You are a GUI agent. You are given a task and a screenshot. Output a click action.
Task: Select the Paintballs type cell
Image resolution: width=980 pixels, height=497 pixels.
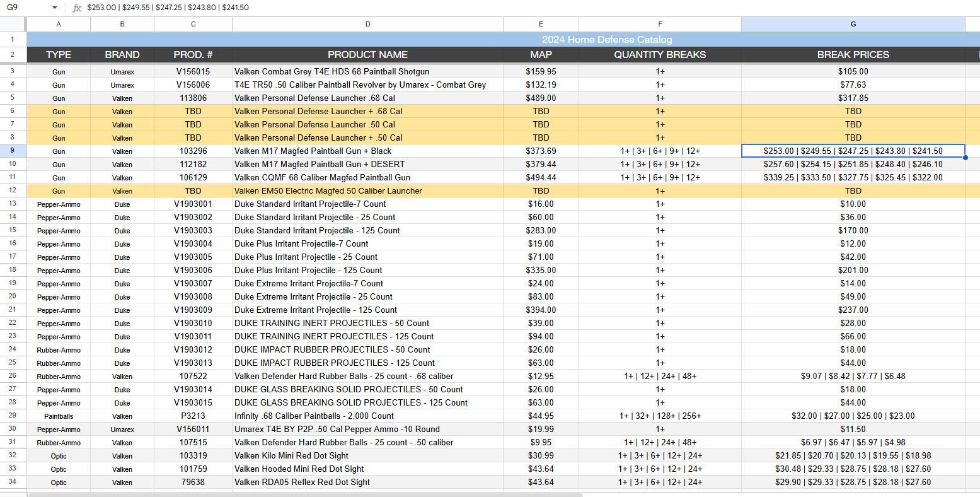59,416
